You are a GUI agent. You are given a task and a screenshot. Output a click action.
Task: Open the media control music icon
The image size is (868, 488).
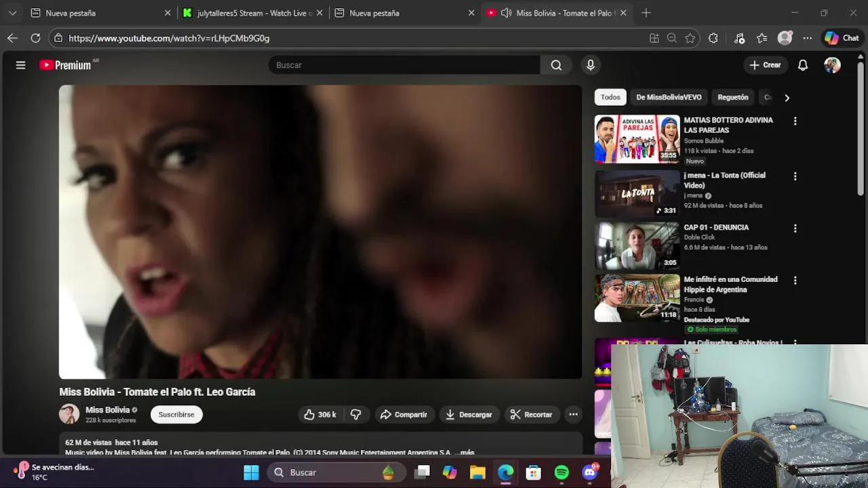[739, 39]
